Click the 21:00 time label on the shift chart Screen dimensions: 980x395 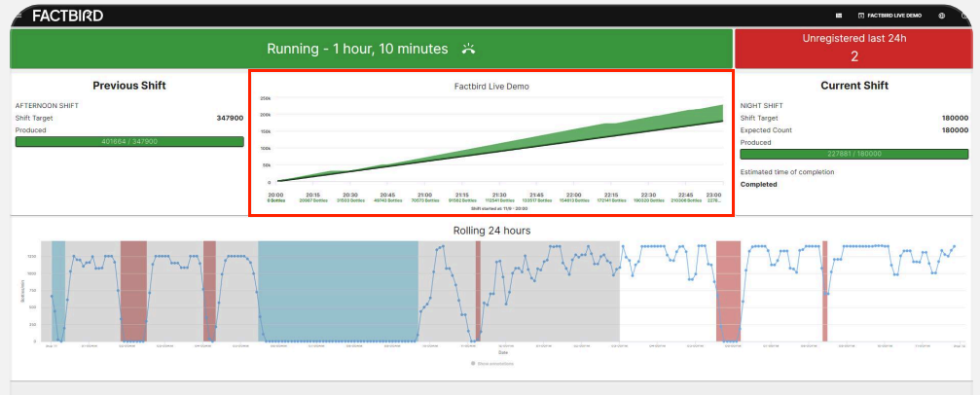[425, 195]
